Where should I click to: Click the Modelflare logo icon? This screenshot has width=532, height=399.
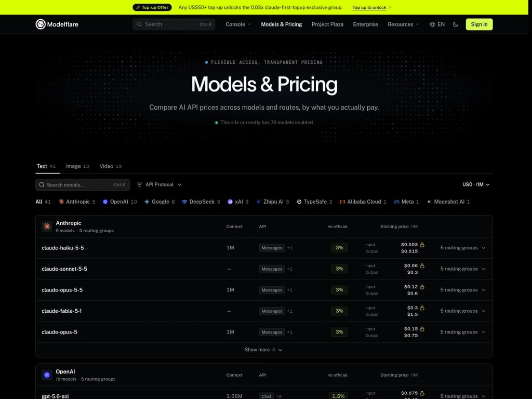click(41, 24)
